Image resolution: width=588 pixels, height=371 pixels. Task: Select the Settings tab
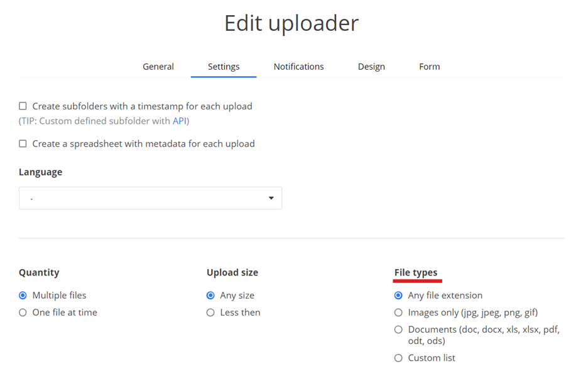224,67
